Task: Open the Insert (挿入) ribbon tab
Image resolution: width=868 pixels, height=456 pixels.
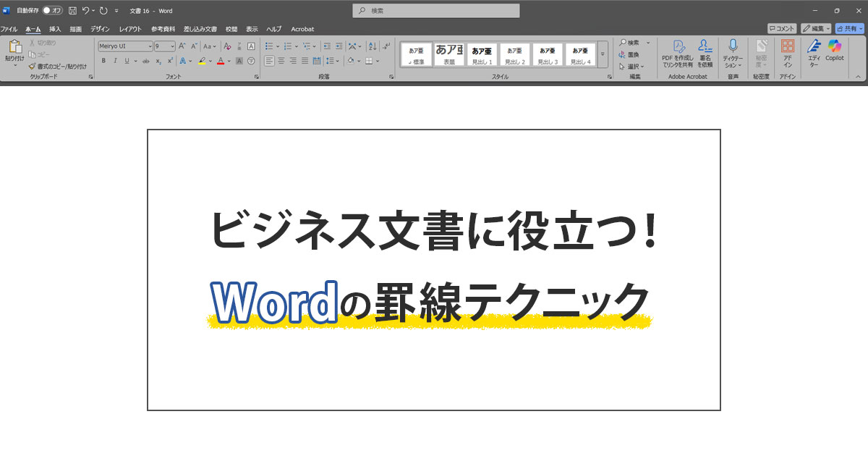Action: (55, 29)
